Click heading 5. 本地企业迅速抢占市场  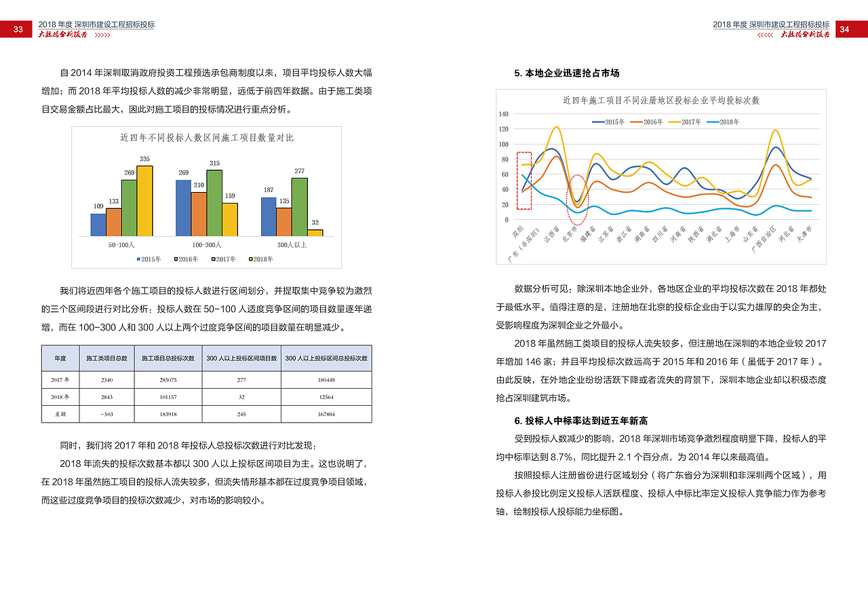(x=567, y=73)
